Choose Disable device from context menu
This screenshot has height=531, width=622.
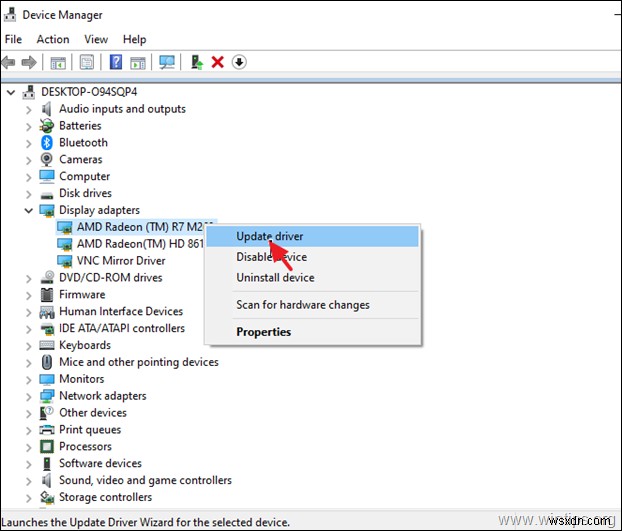tap(313, 257)
